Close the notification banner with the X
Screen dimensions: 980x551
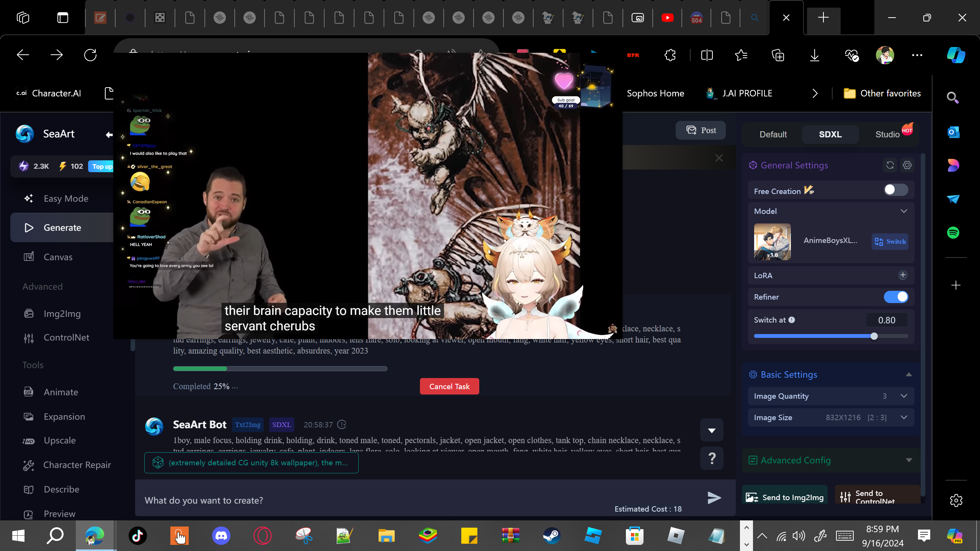719,158
